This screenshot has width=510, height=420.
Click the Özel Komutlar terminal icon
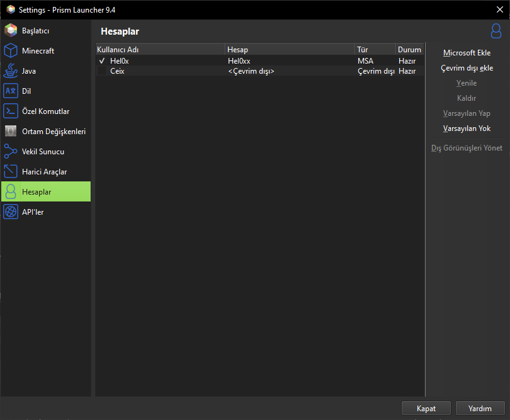(11, 111)
